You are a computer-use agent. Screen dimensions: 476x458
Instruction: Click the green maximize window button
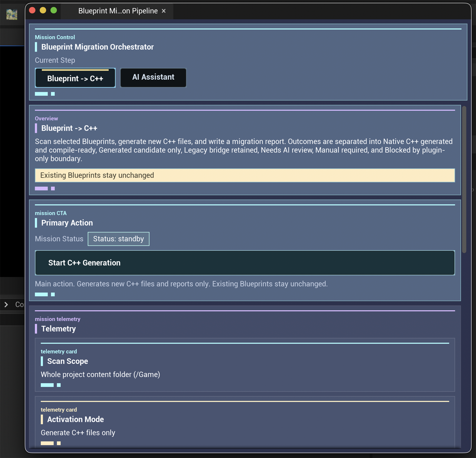[x=54, y=10]
